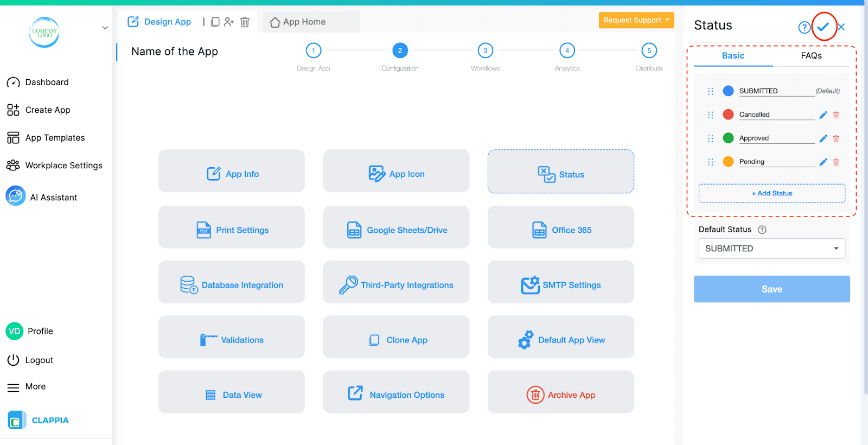The image size is (868, 445).
Task: Open the help icon in Status panel header
Action: [x=805, y=27]
